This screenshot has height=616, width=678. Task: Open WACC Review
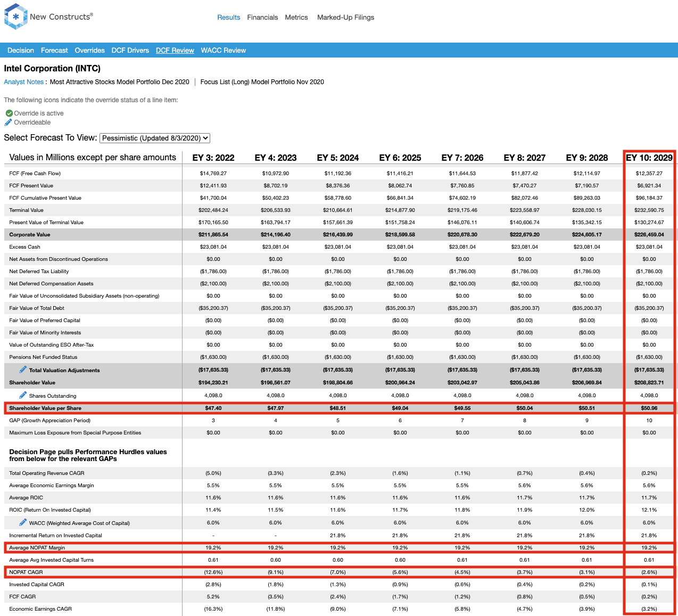point(224,51)
